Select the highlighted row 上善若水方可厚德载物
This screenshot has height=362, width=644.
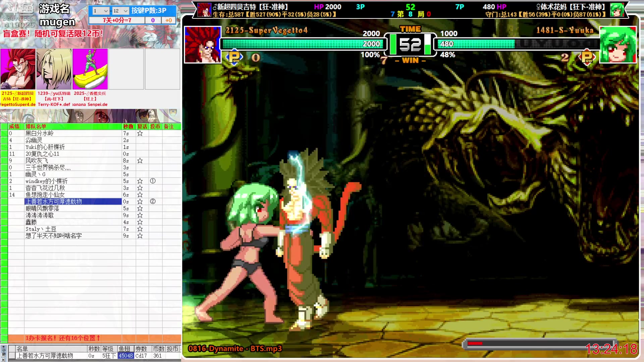73,201
